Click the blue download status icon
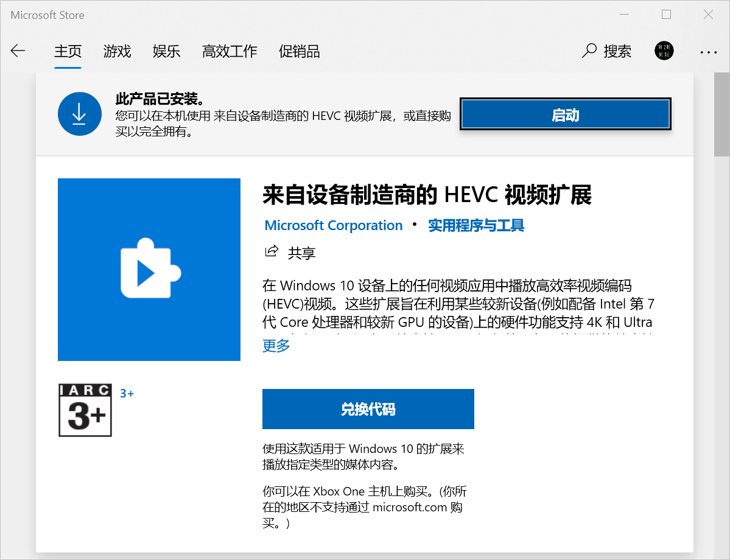This screenshot has width=730, height=560. click(x=80, y=114)
